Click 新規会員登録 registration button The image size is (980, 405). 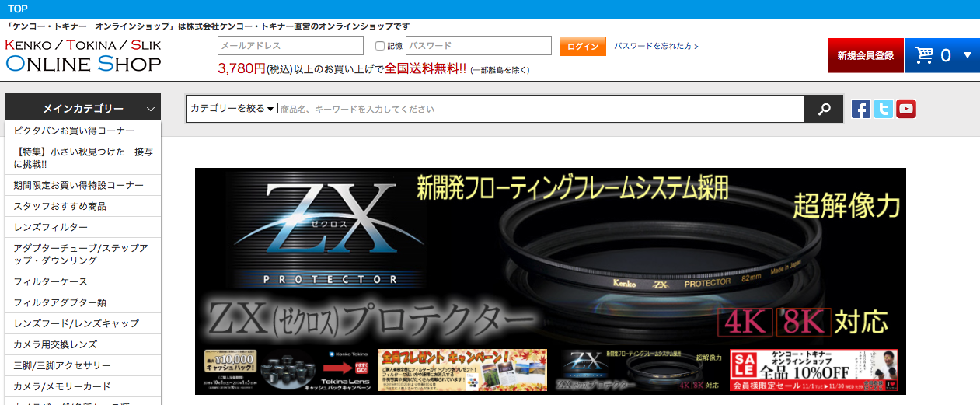[866, 55]
